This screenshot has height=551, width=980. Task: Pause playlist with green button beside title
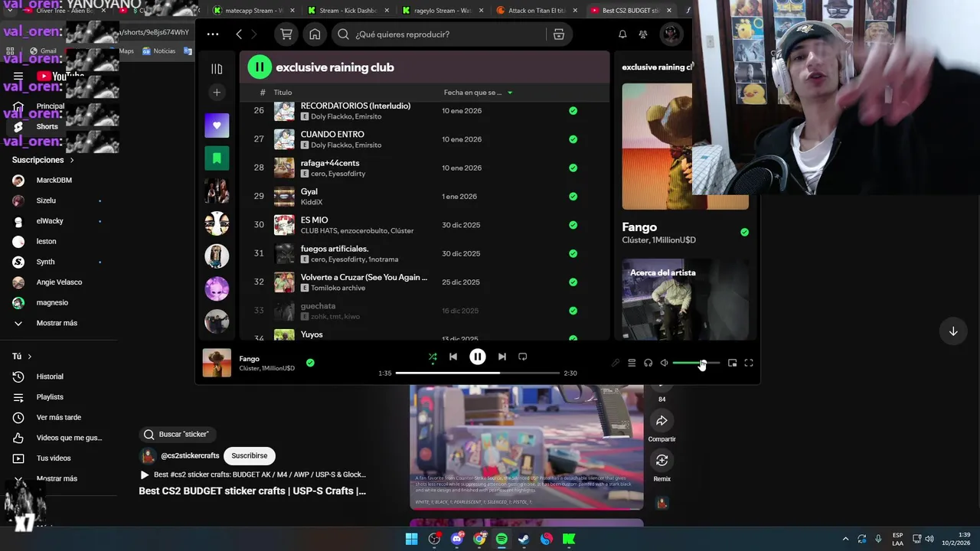pyautogui.click(x=260, y=67)
